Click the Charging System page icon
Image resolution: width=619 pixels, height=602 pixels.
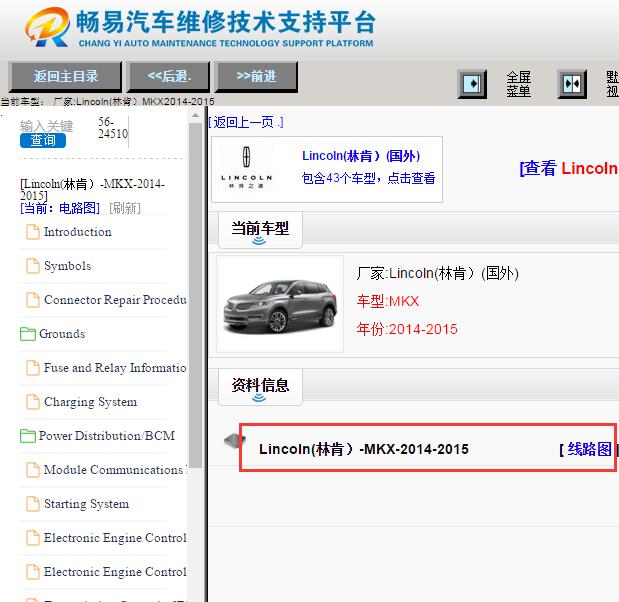point(33,401)
